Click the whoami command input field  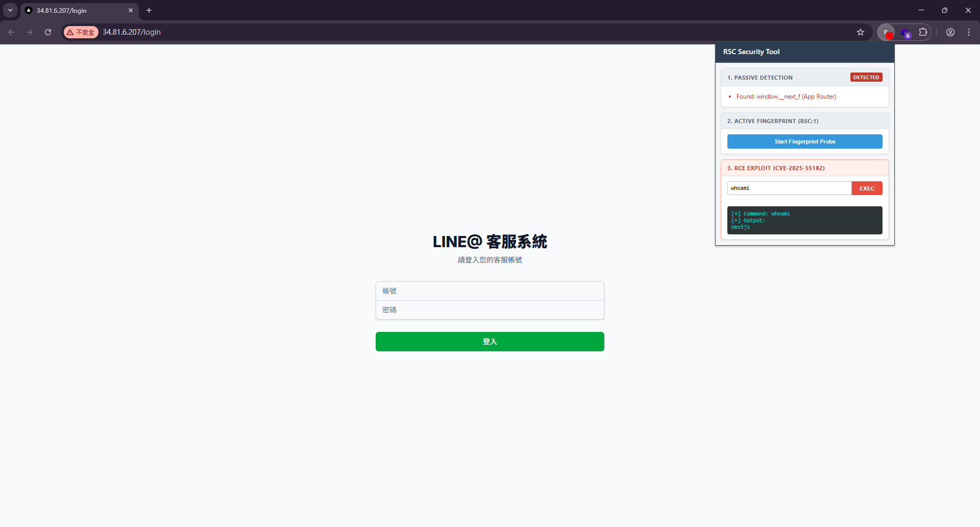point(789,188)
